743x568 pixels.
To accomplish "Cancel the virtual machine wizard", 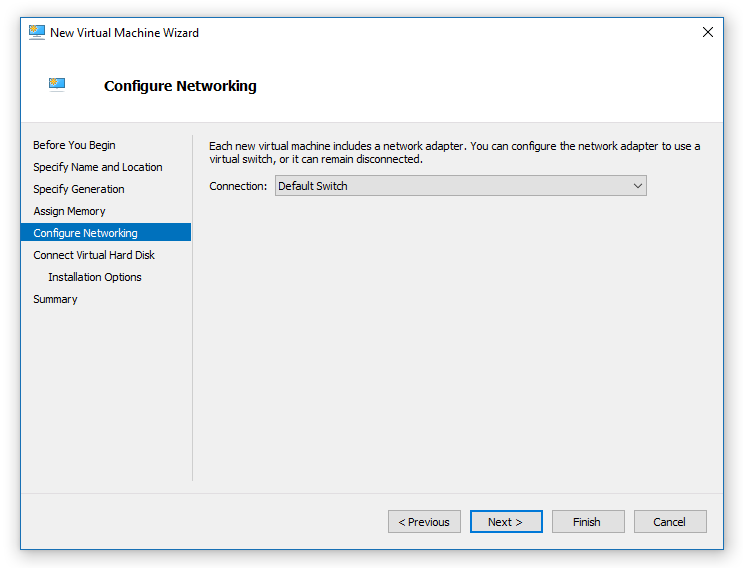I will (x=669, y=522).
